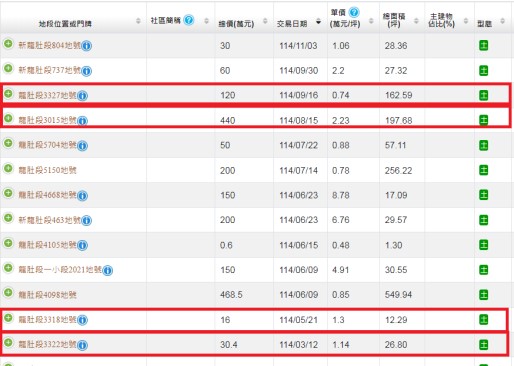Image resolution: width=514 pixels, height=366 pixels.
Task: Select transaction date 114/05/21
Action: (299, 320)
